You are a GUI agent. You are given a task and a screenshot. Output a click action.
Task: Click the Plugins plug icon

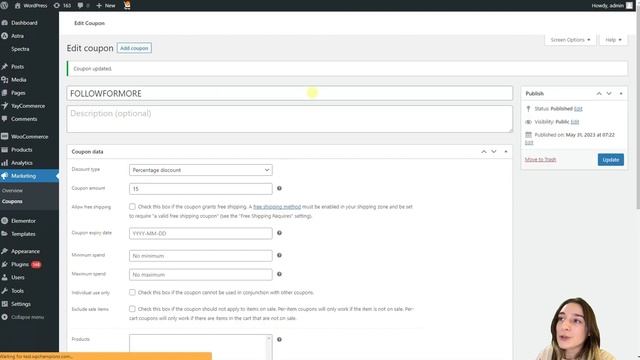4,264
